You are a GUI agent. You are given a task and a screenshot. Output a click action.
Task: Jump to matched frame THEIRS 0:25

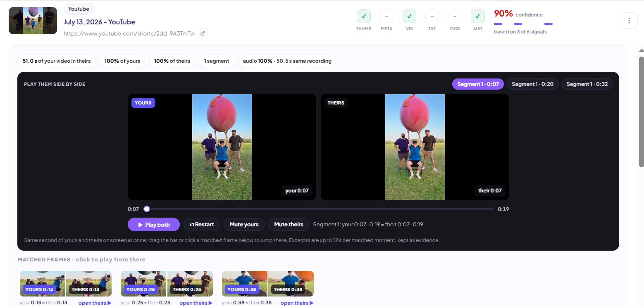[190, 284]
